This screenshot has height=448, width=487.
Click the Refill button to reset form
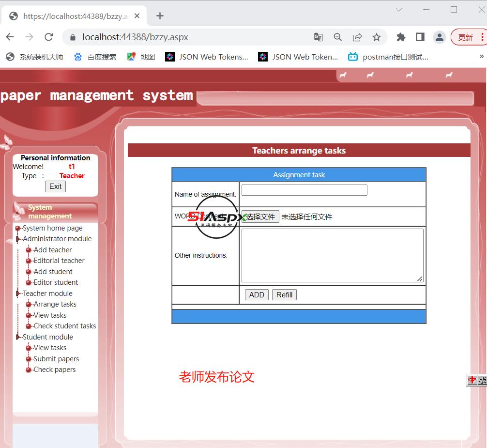pos(284,294)
